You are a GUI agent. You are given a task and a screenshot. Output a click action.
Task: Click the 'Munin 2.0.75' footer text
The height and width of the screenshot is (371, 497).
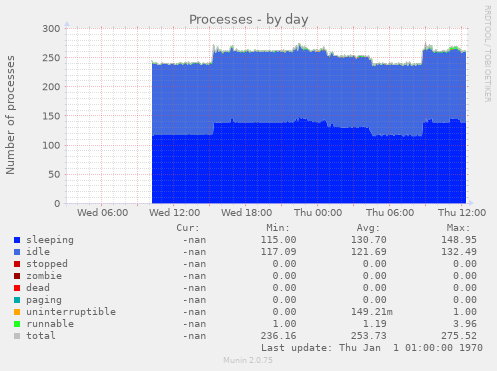(248, 360)
